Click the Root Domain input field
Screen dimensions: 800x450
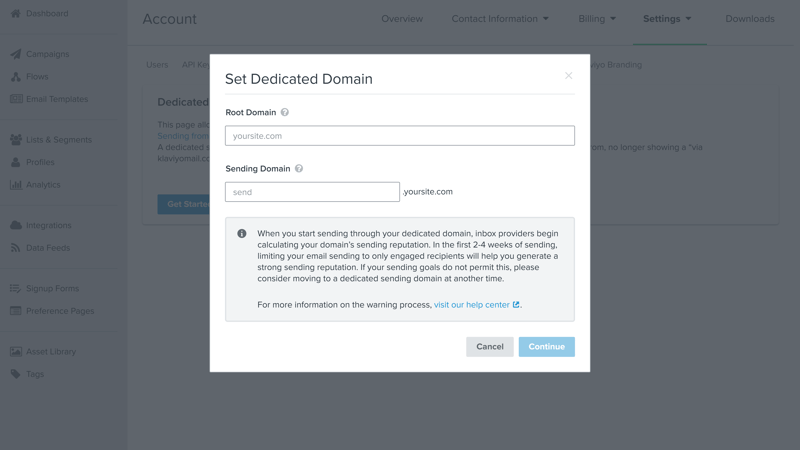coord(400,136)
